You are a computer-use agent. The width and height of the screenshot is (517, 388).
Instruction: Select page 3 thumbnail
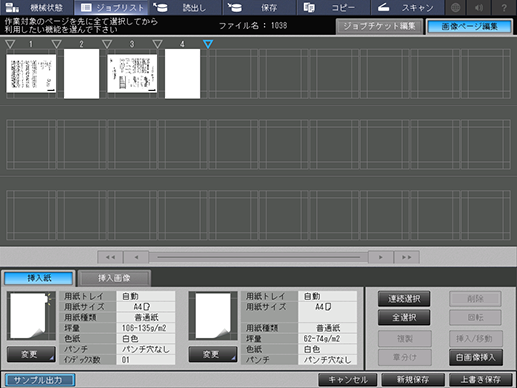pyautogui.click(x=132, y=74)
